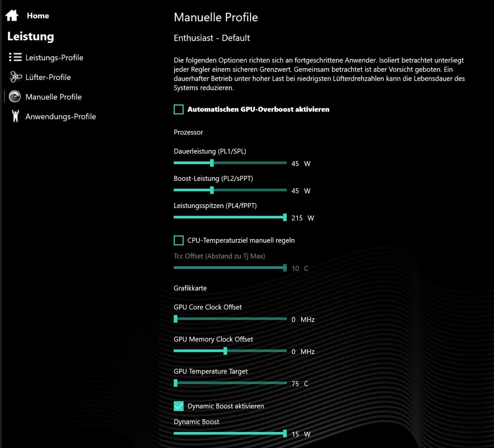Image resolution: width=494 pixels, height=448 pixels.
Task: Enable Automatischen GPU-Overboost checkbox
Action: [179, 109]
